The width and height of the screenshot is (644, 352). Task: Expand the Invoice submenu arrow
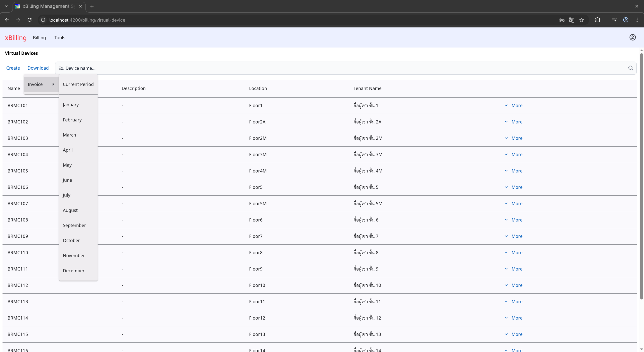pos(53,84)
